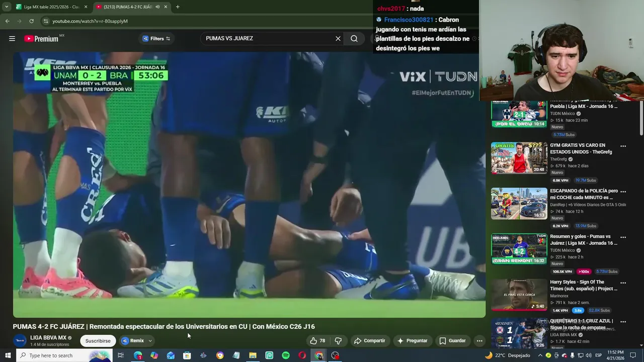This screenshot has height=362, width=644.
Task: Open Harry Styles Sign Of The Times thumbnail
Action: (x=519, y=295)
